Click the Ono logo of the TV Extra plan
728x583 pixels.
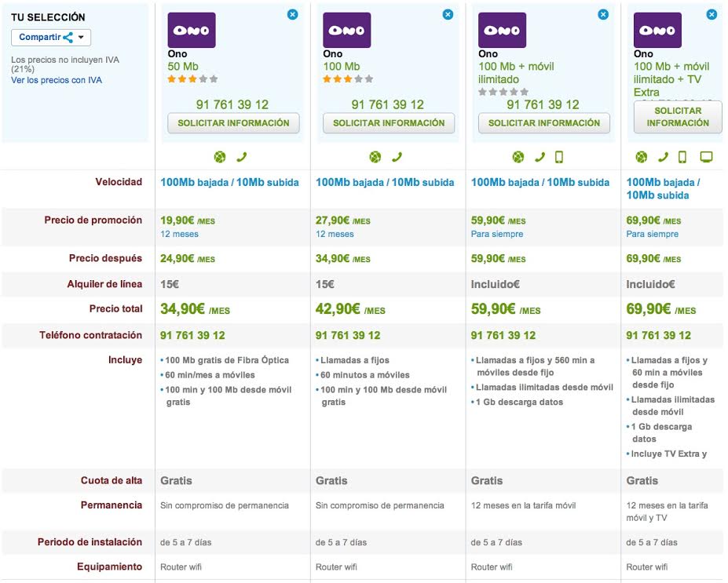click(x=657, y=30)
